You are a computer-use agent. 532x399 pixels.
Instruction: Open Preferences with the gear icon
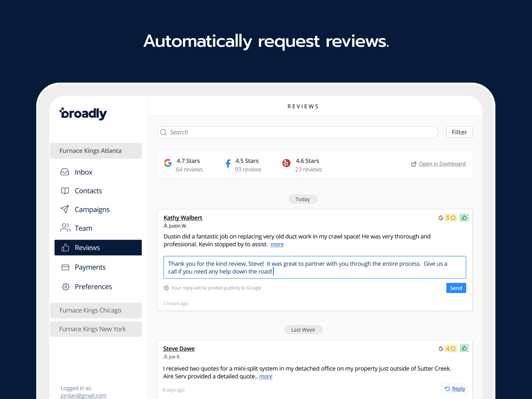pos(66,286)
